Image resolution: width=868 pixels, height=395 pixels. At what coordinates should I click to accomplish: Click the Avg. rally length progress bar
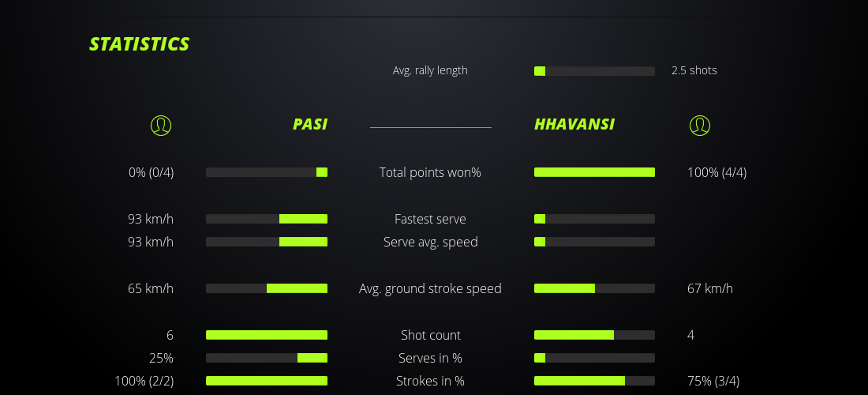point(594,71)
